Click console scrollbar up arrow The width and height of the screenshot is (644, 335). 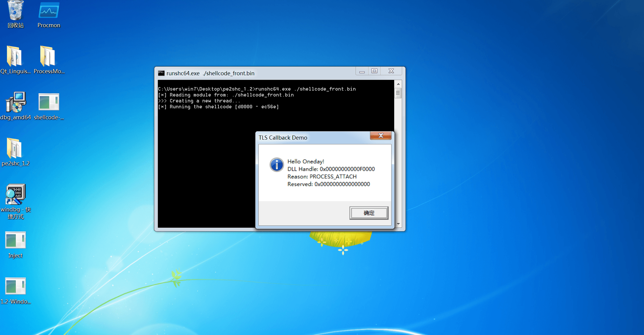point(398,84)
